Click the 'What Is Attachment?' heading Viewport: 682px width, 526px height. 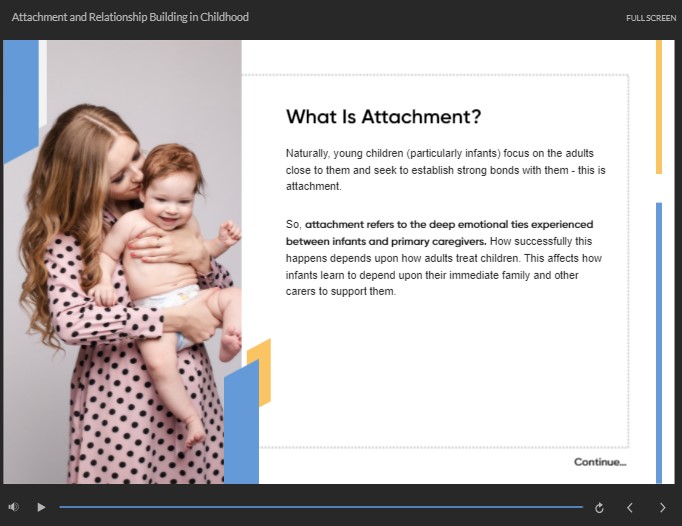(x=383, y=117)
